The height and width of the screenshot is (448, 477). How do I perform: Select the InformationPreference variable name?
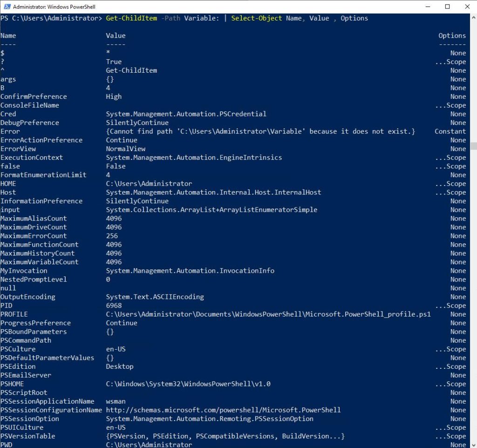click(x=41, y=201)
